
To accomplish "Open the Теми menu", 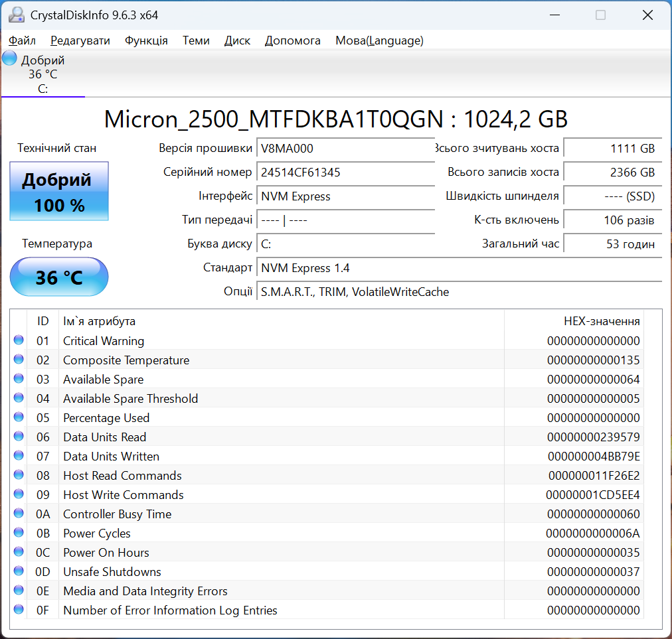I will 196,40.
